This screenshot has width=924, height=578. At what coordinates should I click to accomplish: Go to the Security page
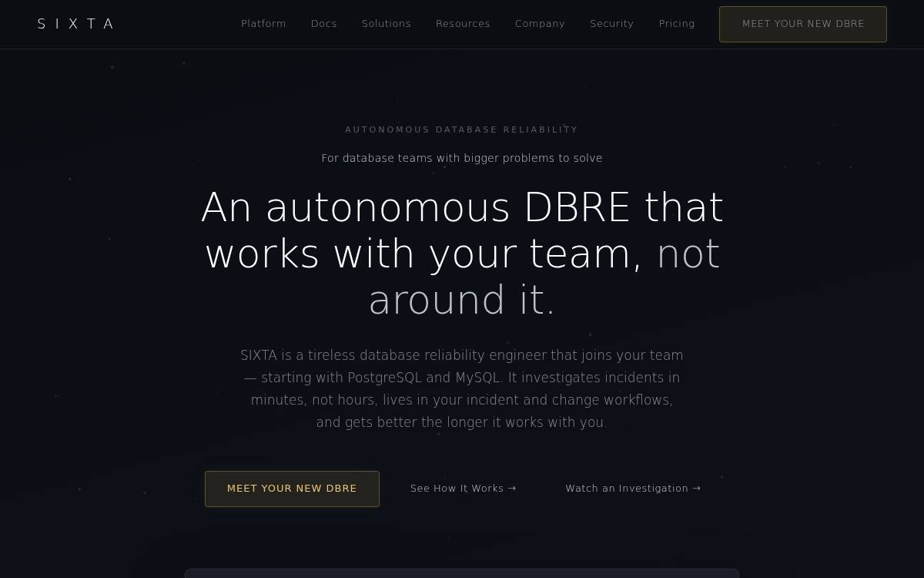[x=612, y=24]
